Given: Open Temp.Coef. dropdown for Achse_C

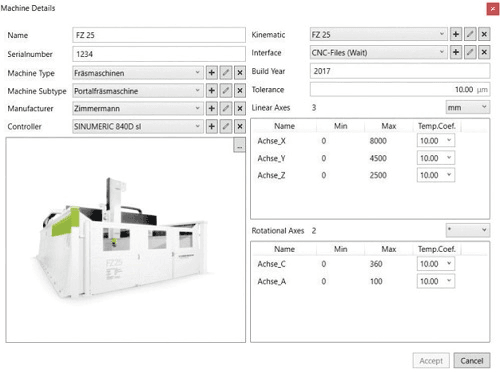Looking at the screenshot, I should point(436,264).
